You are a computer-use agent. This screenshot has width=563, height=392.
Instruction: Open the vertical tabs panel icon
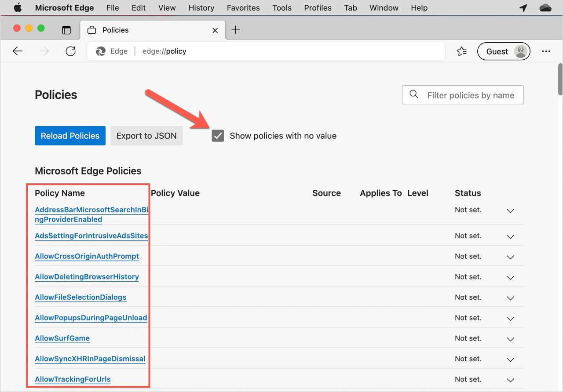pos(66,30)
